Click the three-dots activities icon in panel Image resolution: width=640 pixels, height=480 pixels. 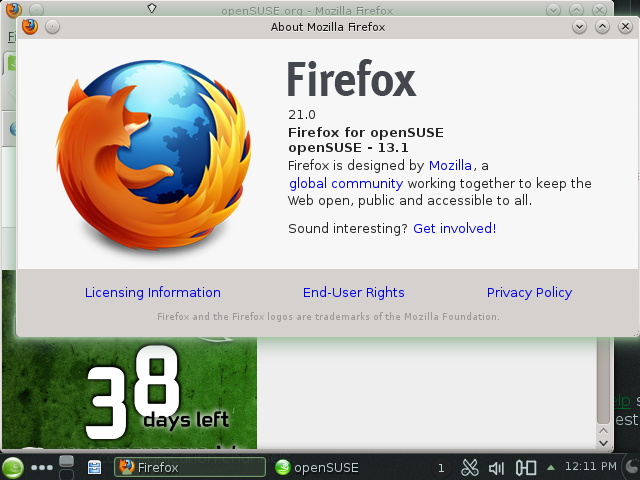(x=42, y=468)
